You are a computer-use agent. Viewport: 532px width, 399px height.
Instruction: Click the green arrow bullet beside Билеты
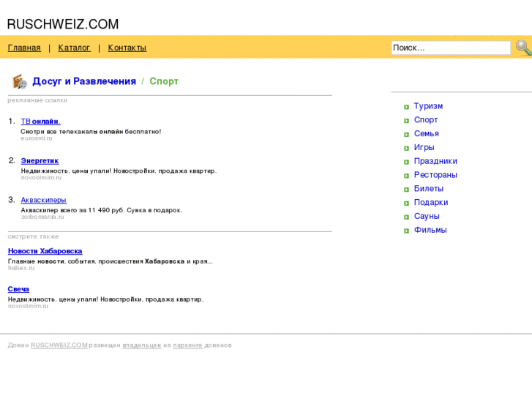406,190
